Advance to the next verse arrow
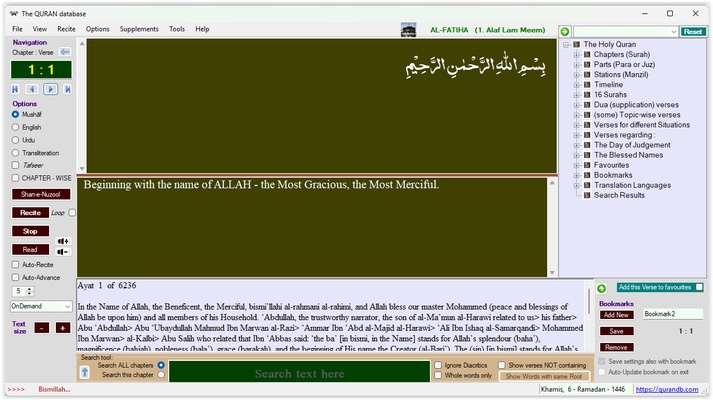 50,89
